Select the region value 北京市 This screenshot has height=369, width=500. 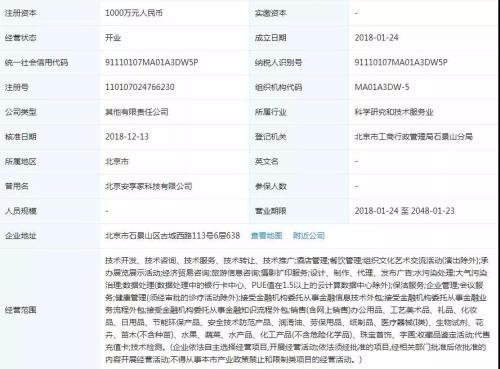[117, 162]
